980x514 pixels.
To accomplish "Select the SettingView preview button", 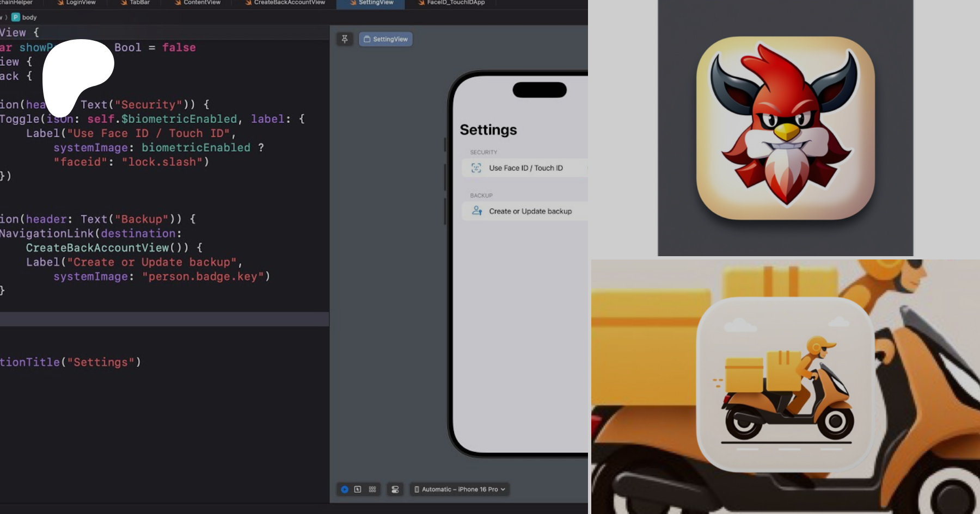I will [385, 39].
